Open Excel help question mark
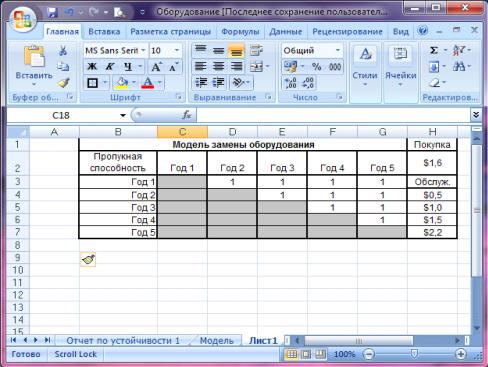This screenshot has width=488, height=367. tap(422, 31)
